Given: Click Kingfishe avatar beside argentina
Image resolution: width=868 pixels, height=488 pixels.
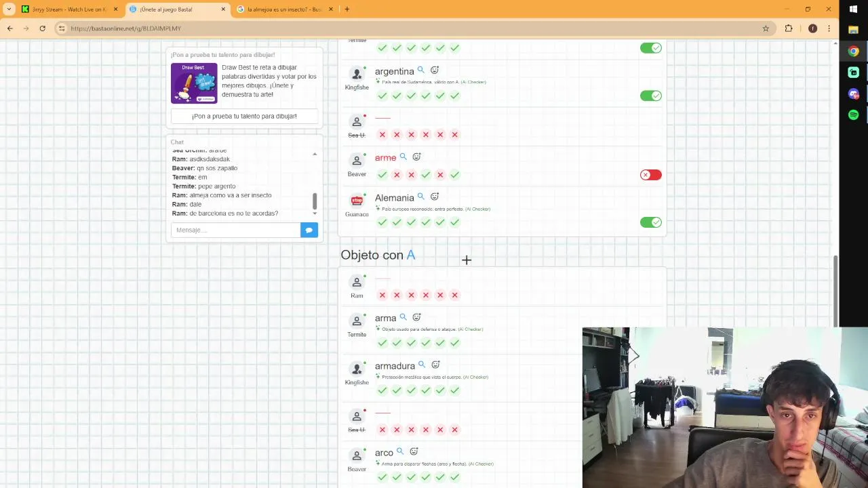Looking at the screenshot, I should [357, 74].
